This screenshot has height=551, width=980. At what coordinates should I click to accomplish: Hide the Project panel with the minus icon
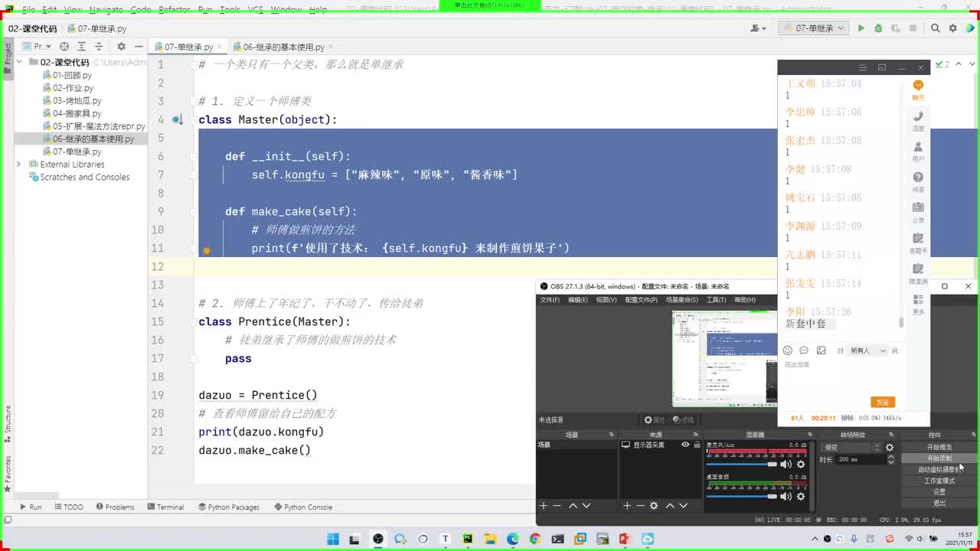coord(138,47)
